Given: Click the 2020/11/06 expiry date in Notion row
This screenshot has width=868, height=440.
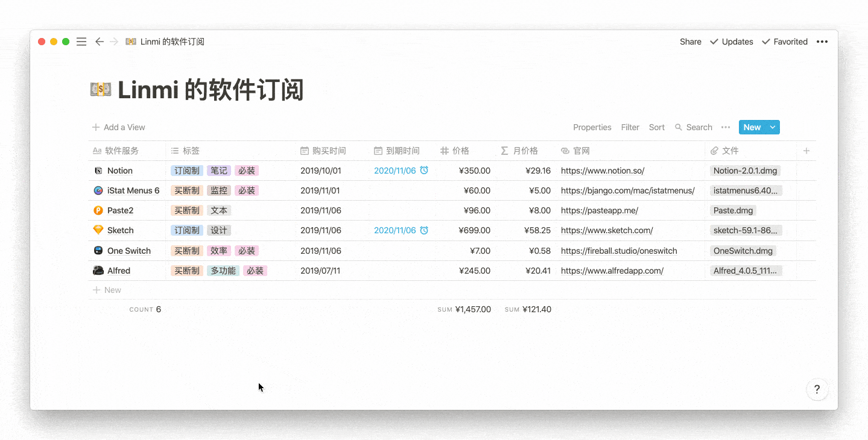Looking at the screenshot, I should coord(395,171).
